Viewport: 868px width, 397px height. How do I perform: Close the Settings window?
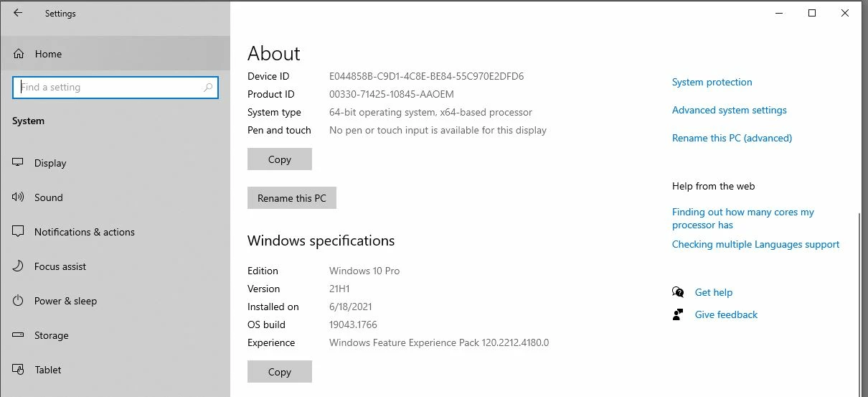(x=845, y=13)
